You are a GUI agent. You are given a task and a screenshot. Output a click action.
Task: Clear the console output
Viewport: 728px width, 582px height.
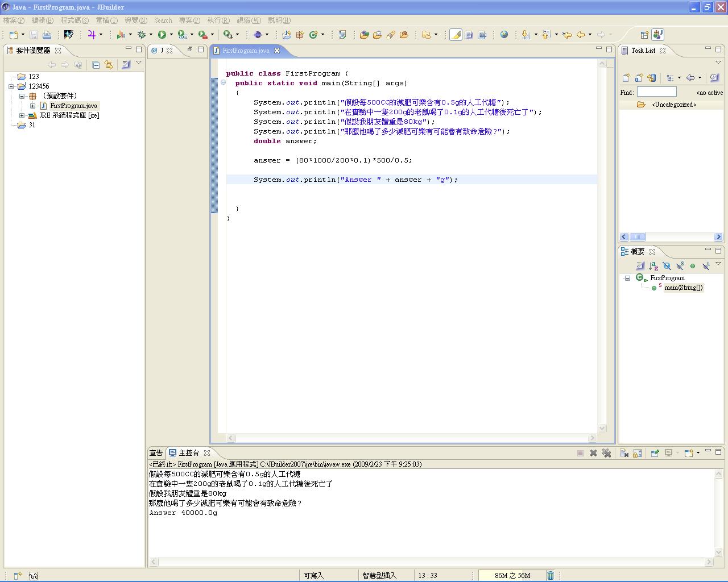click(624, 453)
